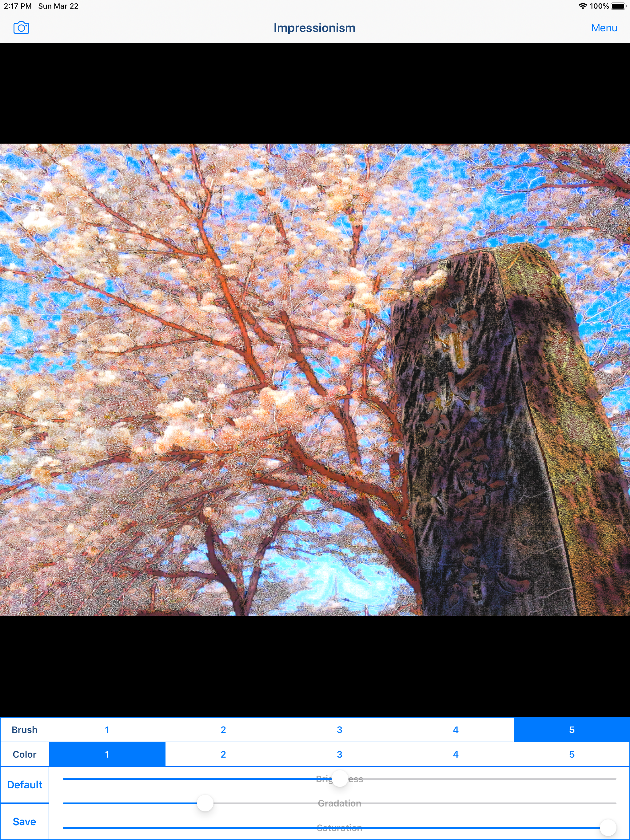Viewport: 630px width, 840px height.
Task: Select Brush style 2
Action: coord(223,730)
